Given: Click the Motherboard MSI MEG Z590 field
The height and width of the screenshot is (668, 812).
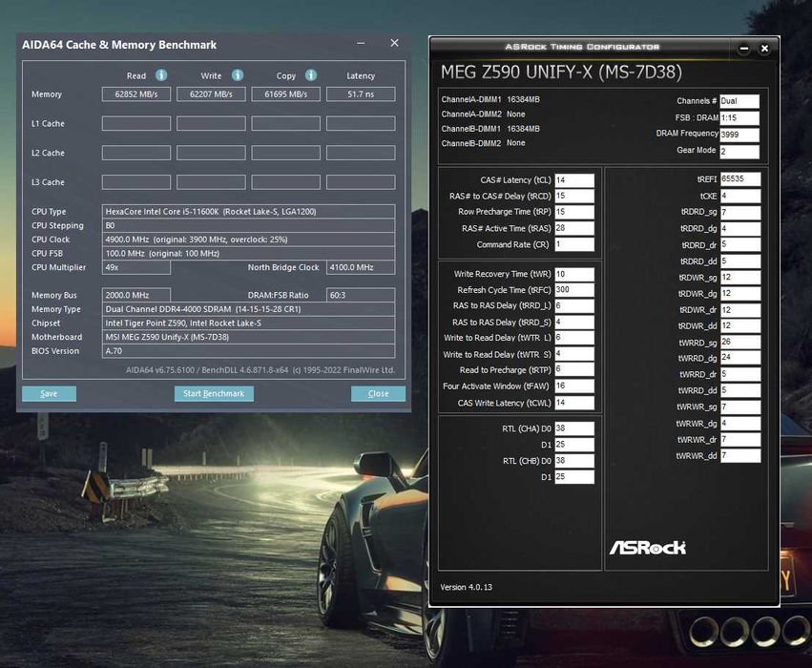Looking at the screenshot, I should coord(249,337).
